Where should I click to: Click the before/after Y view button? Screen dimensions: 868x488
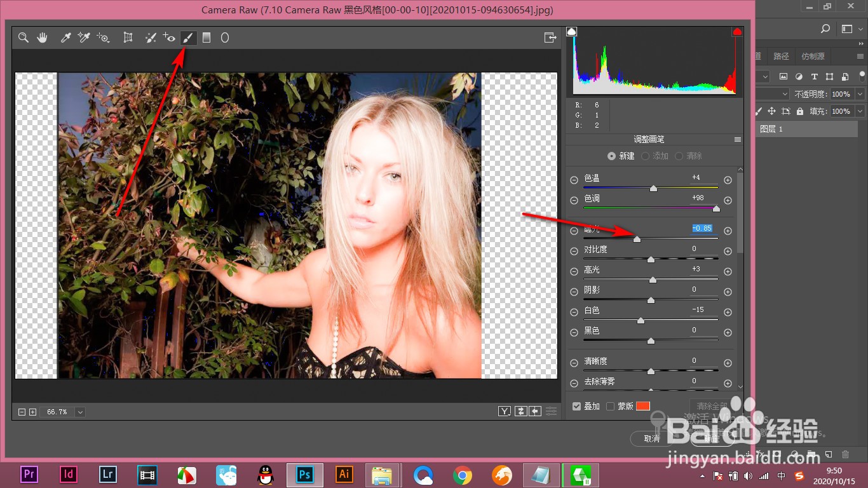(505, 411)
